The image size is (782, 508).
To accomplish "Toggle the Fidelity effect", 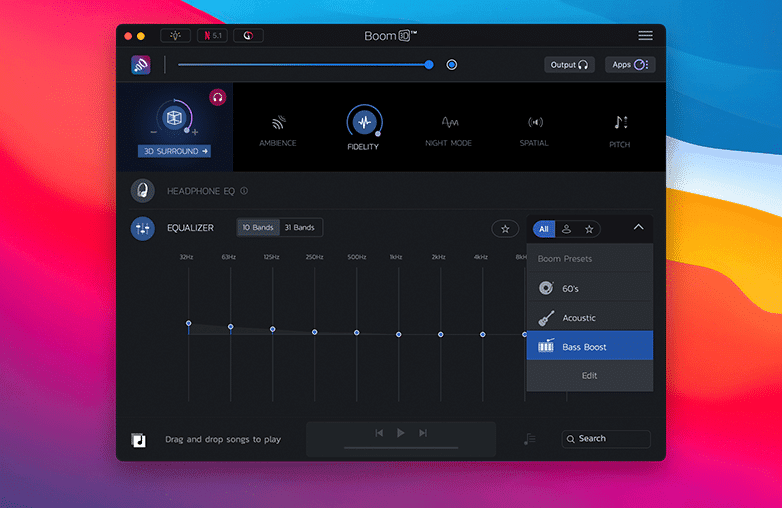I will 364,128.
